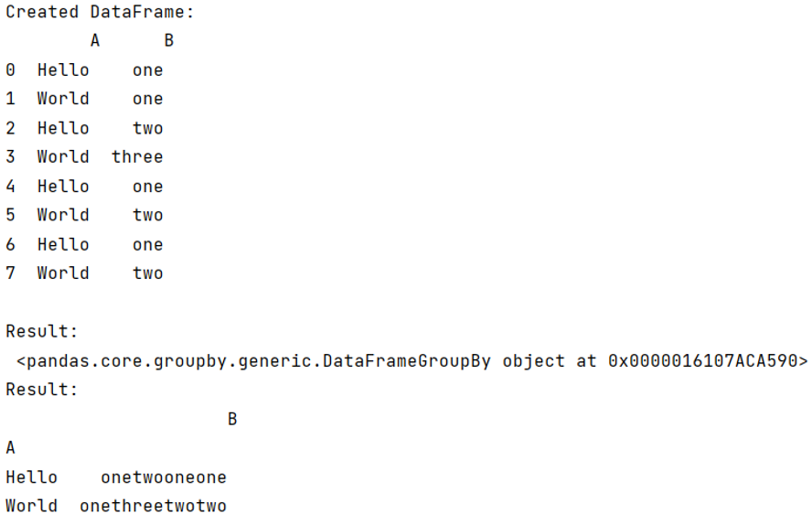Click the "World" group label in the grouped result
812x524 pixels.
coord(31,506)
